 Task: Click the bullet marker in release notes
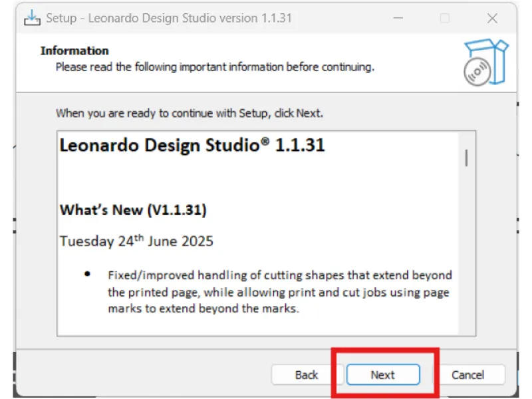88,275
